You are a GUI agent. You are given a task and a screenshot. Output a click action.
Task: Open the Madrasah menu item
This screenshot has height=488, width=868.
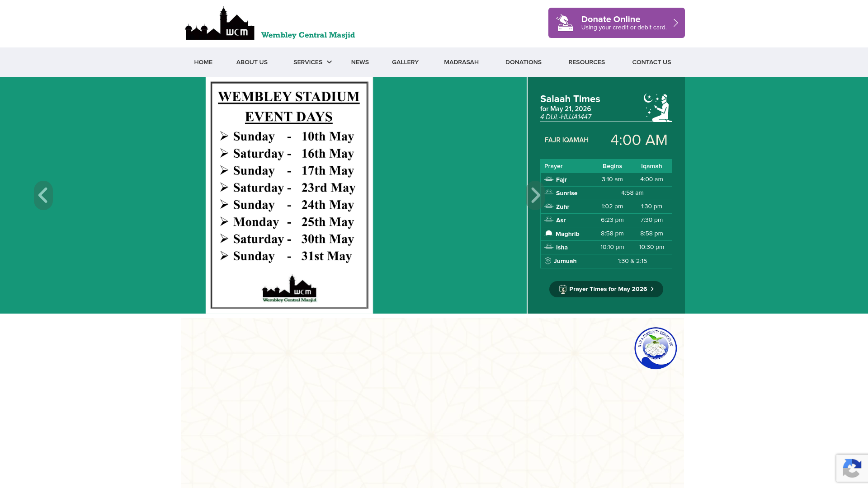pos(461,62)
